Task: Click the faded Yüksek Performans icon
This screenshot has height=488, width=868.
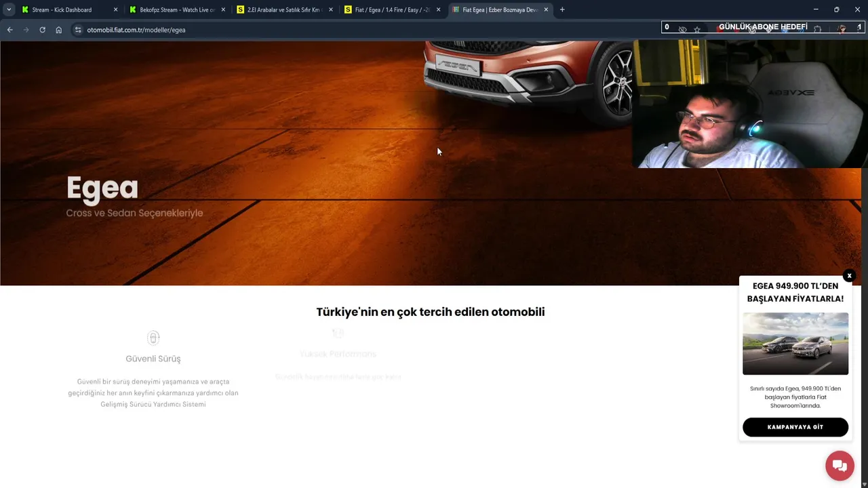Action: point(338,333)
